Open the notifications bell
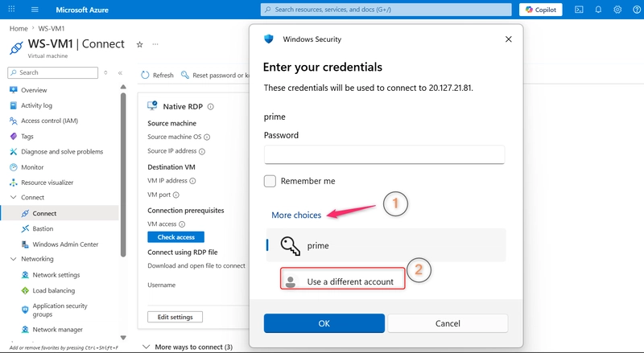Viewport: 644px width, 353px height. (598, 10)
